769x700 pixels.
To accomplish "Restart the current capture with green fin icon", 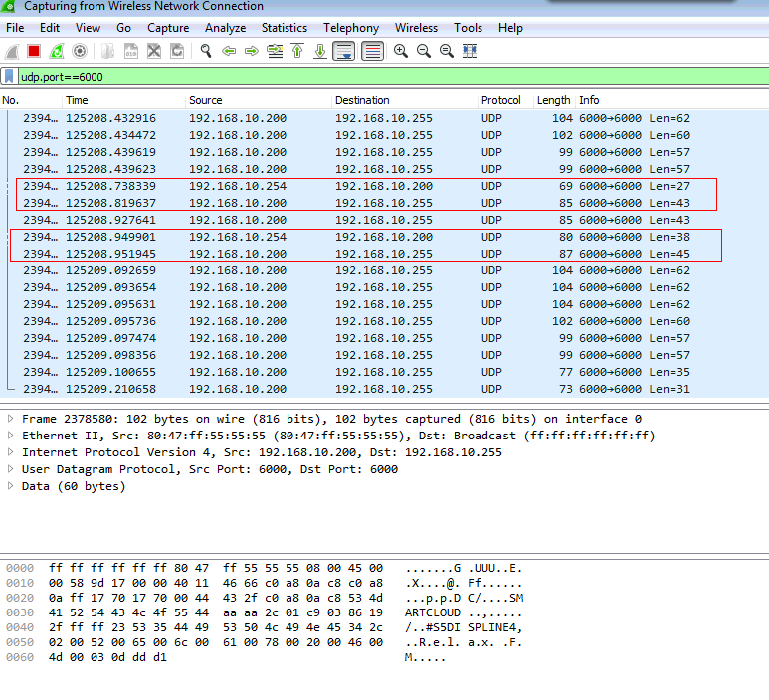I will [x=57, y=51].
